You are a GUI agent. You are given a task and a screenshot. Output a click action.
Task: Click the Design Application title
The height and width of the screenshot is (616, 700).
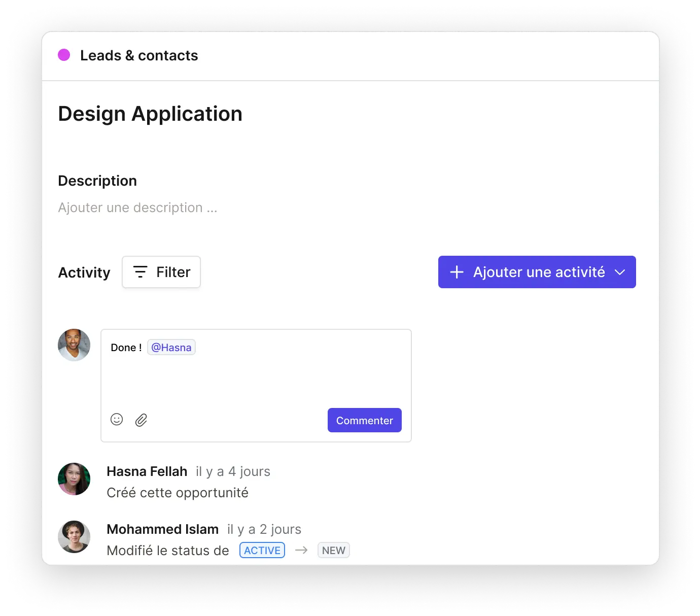click(x=150, y=114)
